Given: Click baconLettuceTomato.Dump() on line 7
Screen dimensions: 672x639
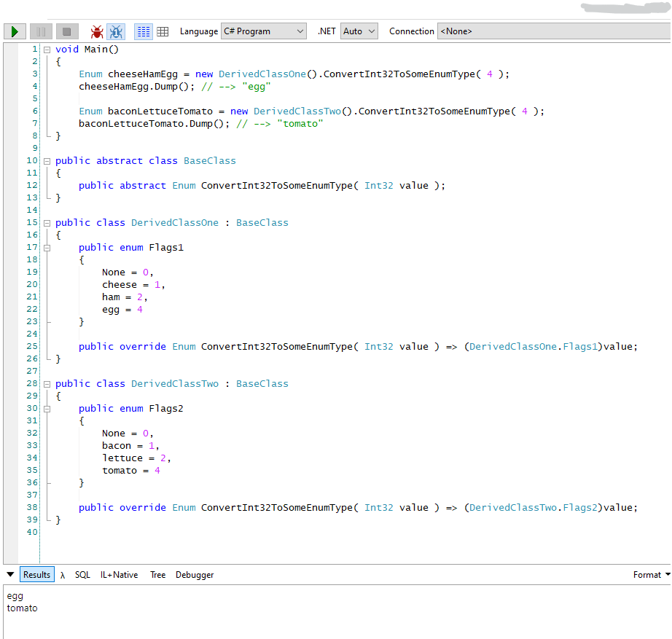Looking at the screenshot, I should (x=154, y=124).
